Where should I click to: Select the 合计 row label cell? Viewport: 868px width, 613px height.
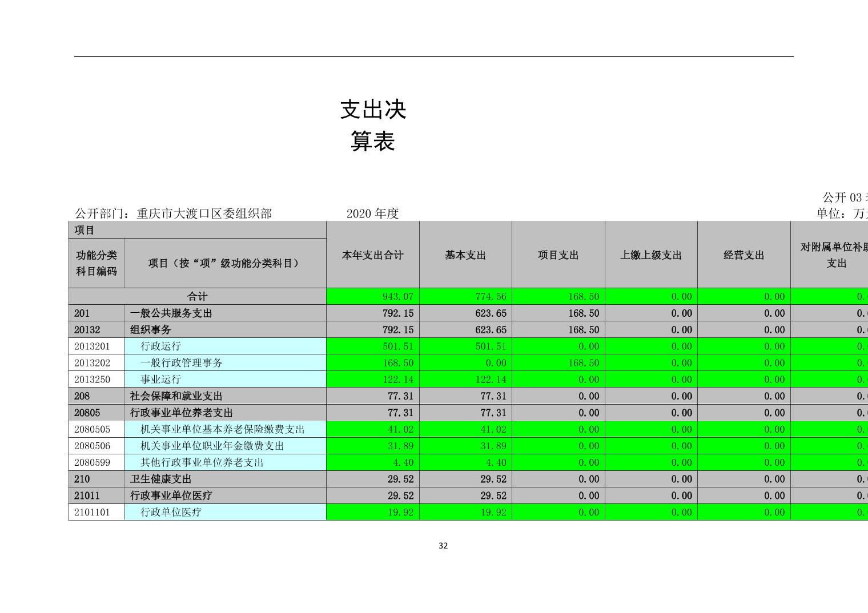click(x=198, y=296)
